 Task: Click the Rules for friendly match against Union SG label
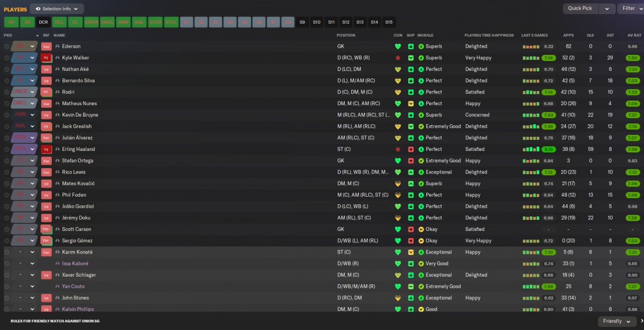(55, 321)
